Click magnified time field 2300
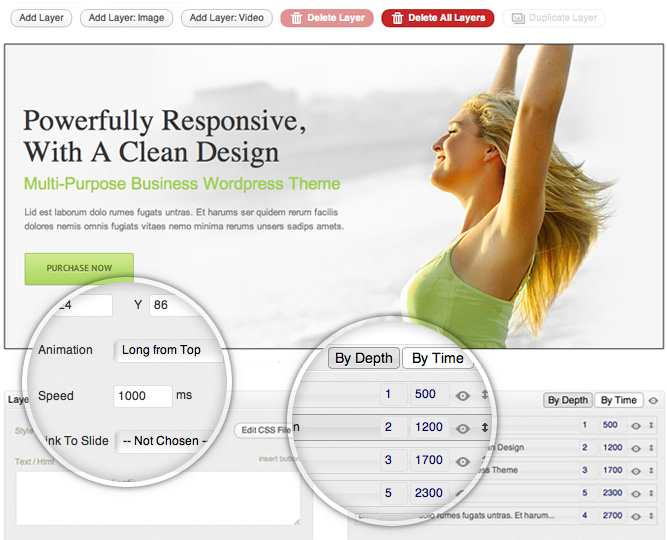This screenshot has width=667, height=540. click(x=429, y=493)
